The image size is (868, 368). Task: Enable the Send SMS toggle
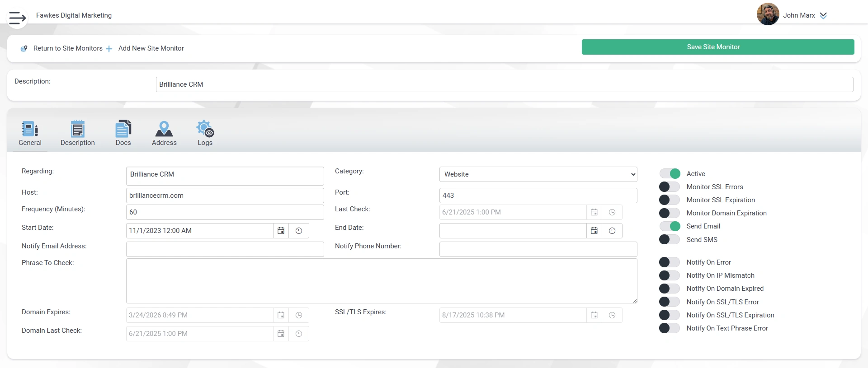[670, 240]
